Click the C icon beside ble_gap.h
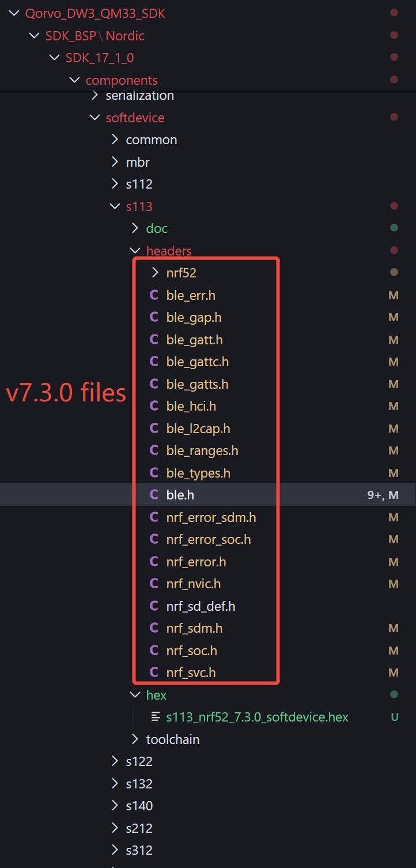This screenshot has height=868, width=416. pyautogui.click(x=154, y=317)
